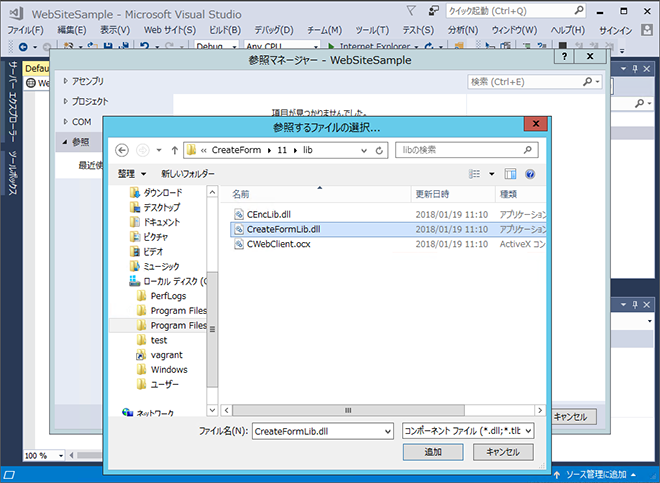Click the search magnifier in the lib search box
The width and height of the screenshot is (660, 483).
click(528, 150)
